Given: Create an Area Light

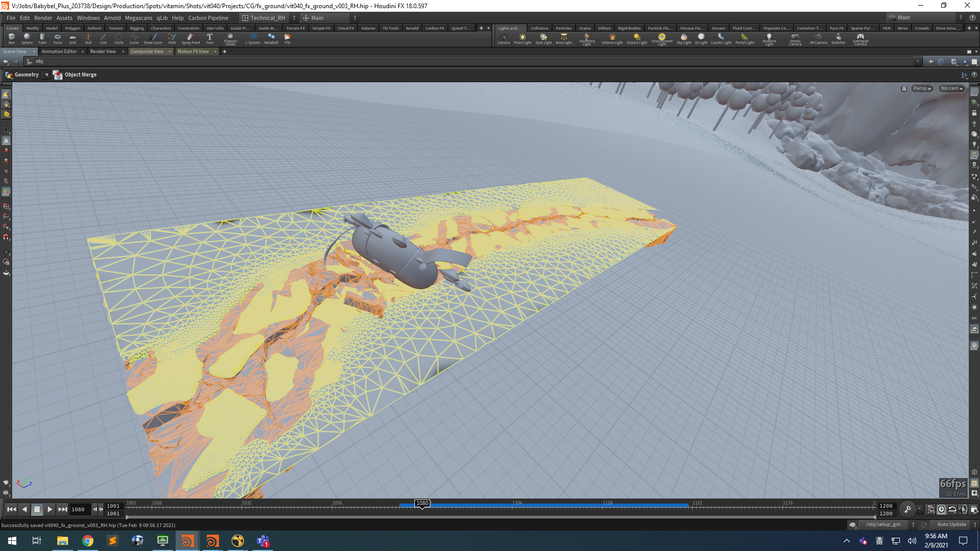Looking at the screenshot, I should tap(563, 39).
